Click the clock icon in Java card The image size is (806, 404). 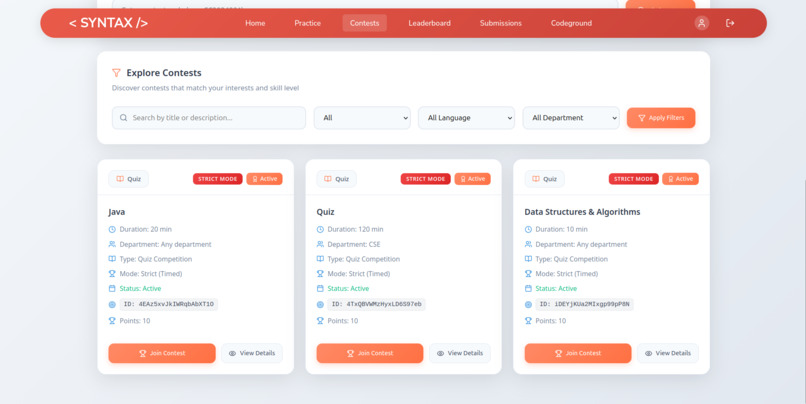112,229
